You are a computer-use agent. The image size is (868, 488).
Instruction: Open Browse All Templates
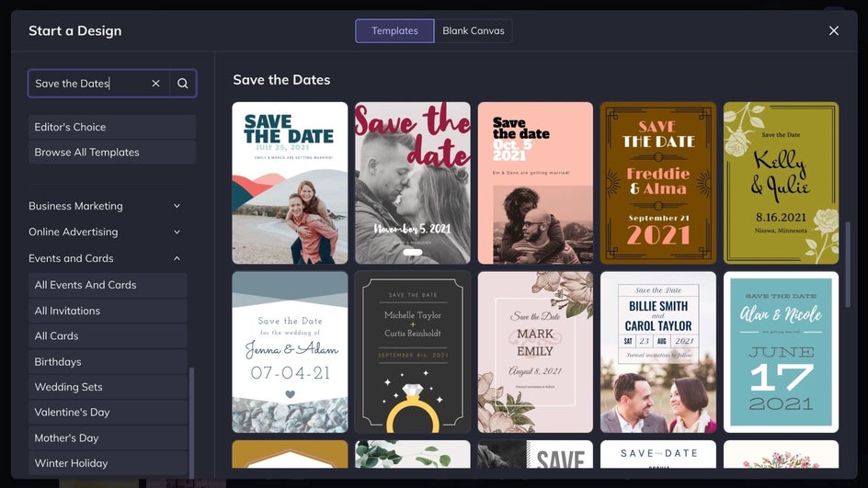(112, 153)
